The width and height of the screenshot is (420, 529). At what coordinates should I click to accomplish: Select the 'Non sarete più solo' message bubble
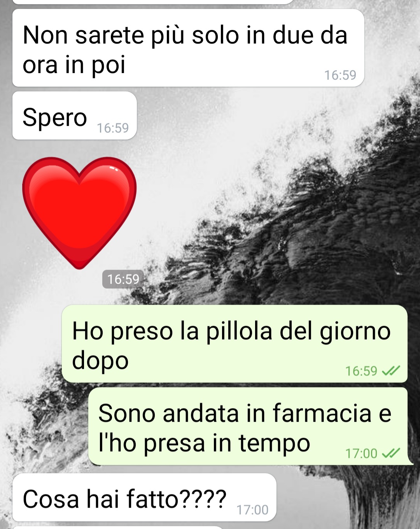click(188, 48)
